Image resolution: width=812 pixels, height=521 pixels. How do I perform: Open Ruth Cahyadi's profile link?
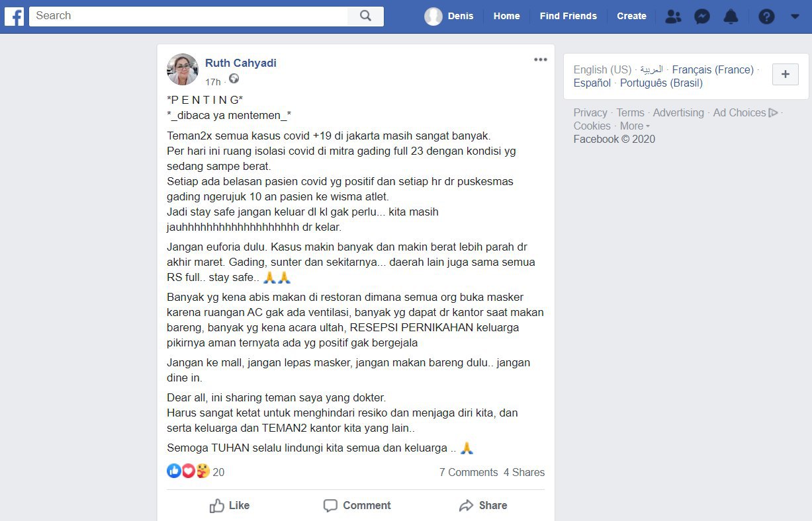tap(241, 63)
